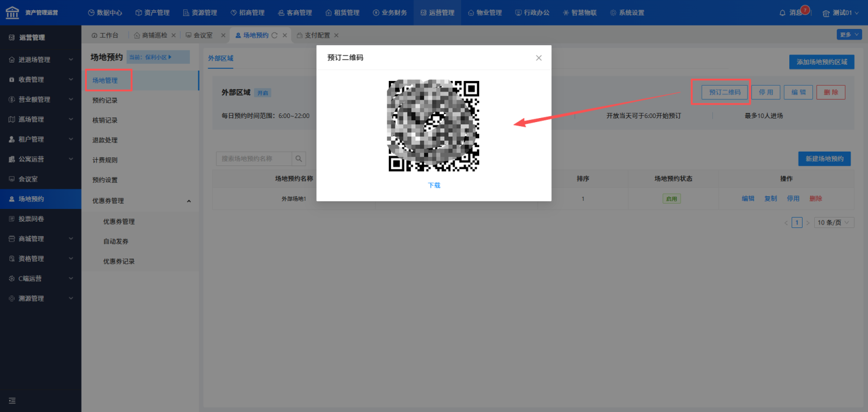Open 客商管理 in the top navigation

tap(295, 13)
